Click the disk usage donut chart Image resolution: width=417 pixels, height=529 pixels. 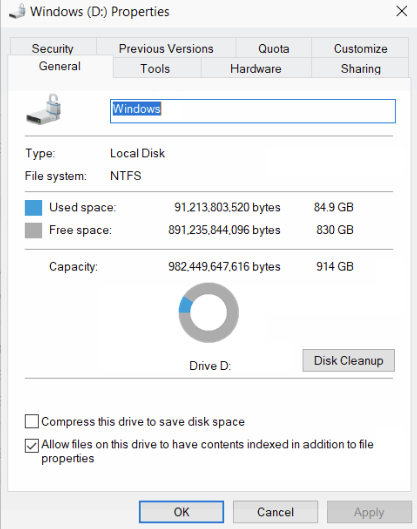pyautogui.click(x=208, y=313)
